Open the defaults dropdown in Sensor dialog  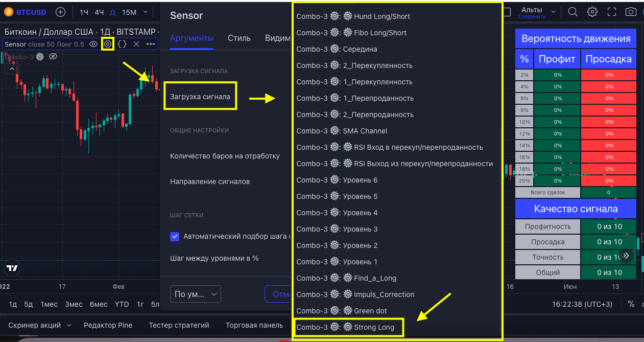click(x=195, y=294)
